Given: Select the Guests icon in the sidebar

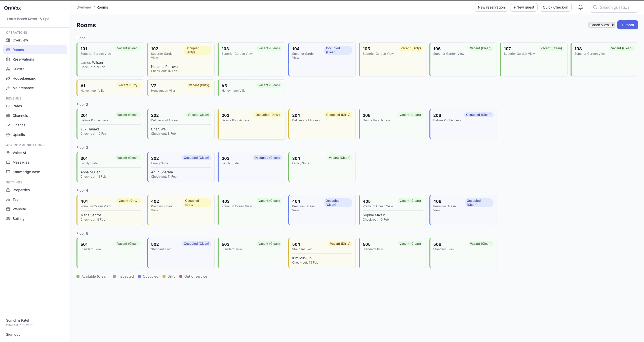Looking at the screenshot, I should [x=8, y=69].
